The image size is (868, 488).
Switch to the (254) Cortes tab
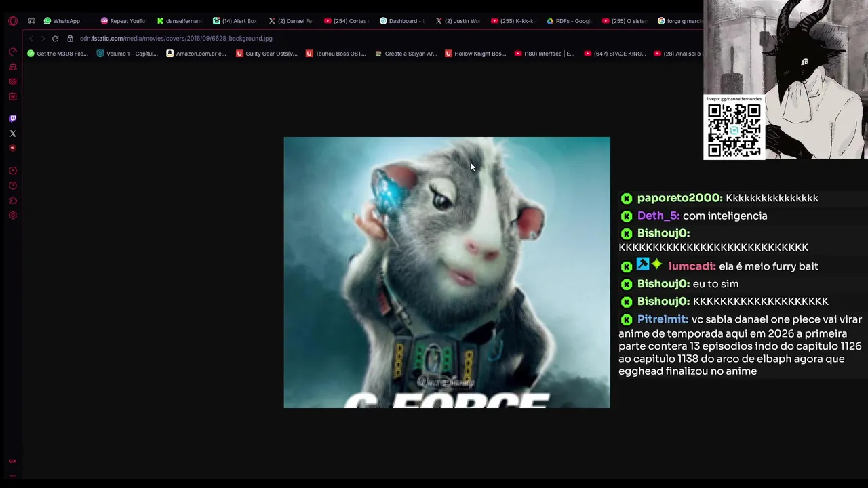(x=347, y=21)
